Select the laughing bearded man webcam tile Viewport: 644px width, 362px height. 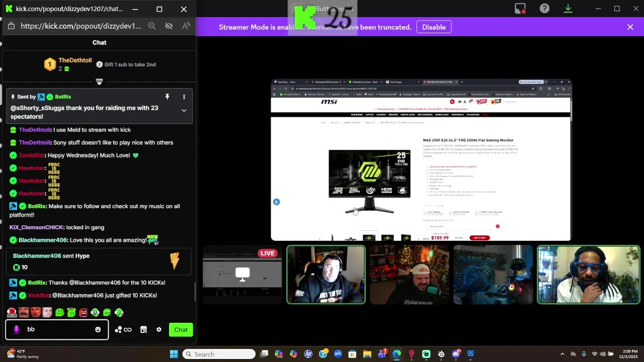coord(409,275)
